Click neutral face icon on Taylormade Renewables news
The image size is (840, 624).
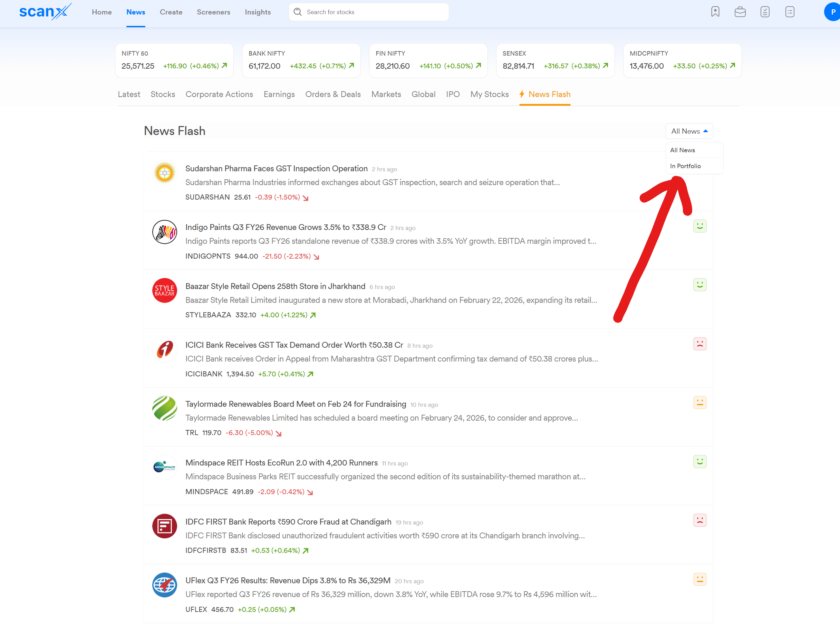(x=699, y=403)
